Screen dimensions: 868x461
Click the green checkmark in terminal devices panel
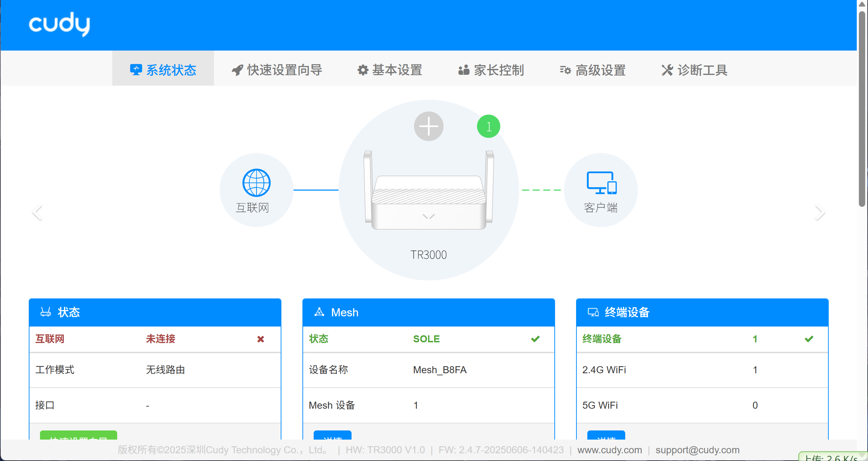tap(809, 339)
